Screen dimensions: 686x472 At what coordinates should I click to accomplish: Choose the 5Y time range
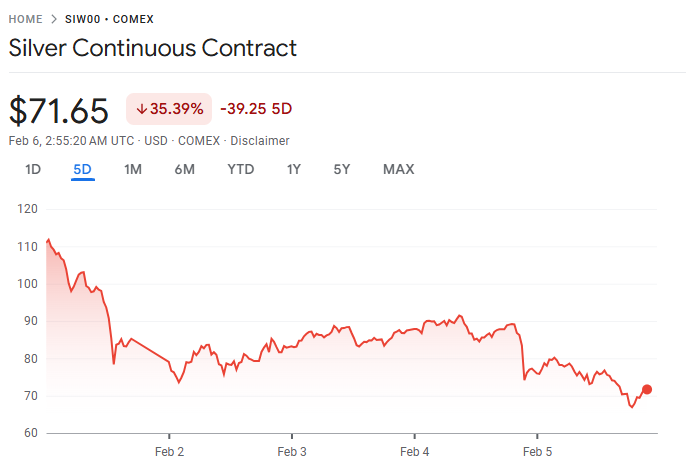tap(342, 169)
